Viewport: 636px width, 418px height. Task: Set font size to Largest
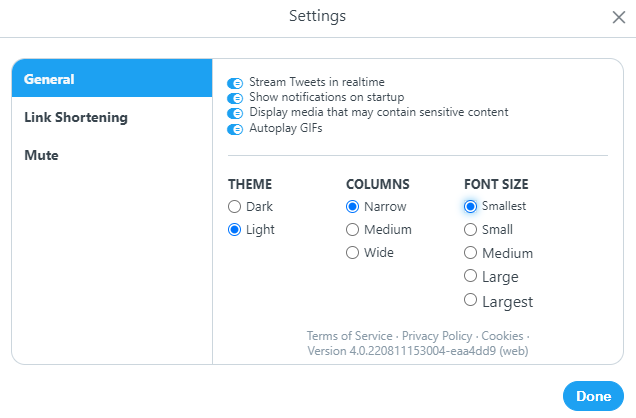471,301
